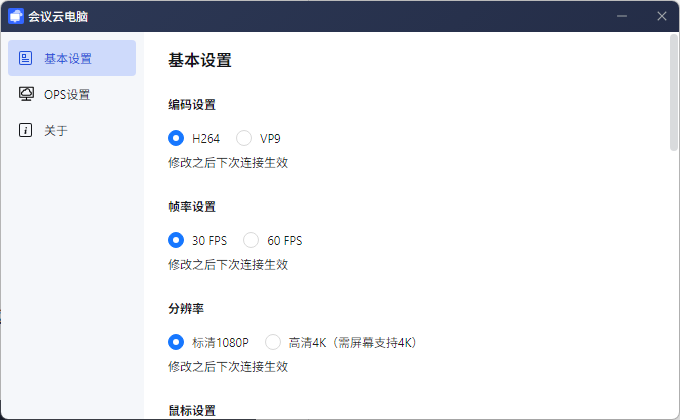The width and height of the screenshot is (680, 420).
Task: Switch to the OPS设置 tab label
Action: pyautogui.click(x=67, y=95)
